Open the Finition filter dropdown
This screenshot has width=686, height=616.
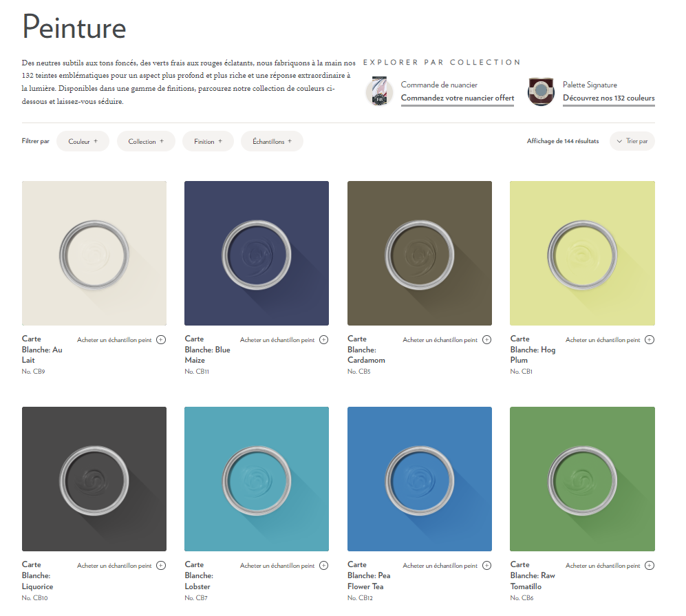point(208,141)
